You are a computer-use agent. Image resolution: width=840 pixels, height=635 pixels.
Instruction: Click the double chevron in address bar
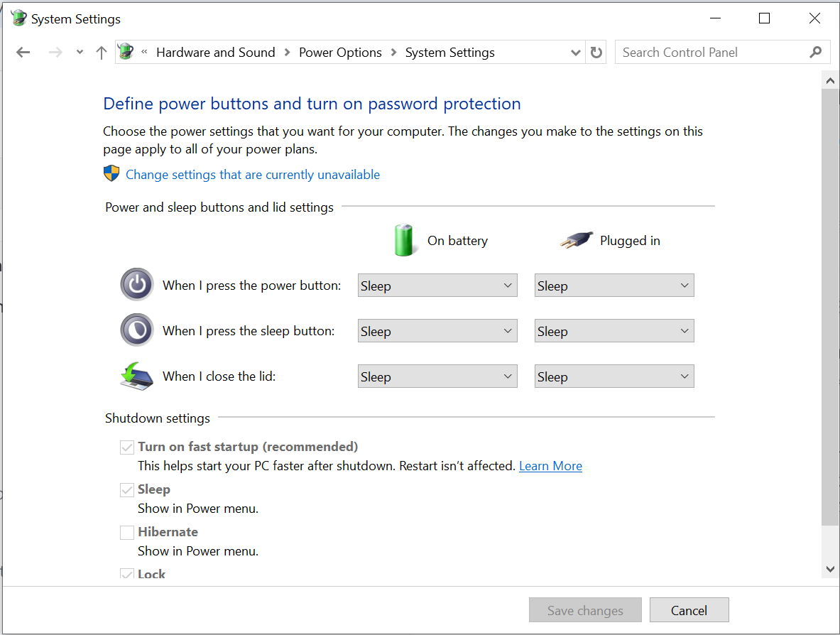coord(144,52)
